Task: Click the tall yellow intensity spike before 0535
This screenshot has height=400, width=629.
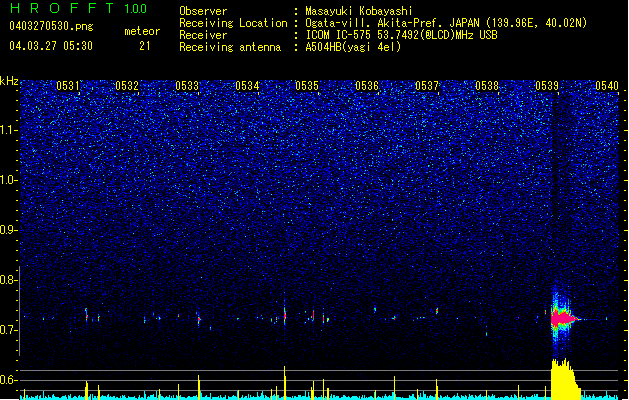Action: (x=285, y=382)
